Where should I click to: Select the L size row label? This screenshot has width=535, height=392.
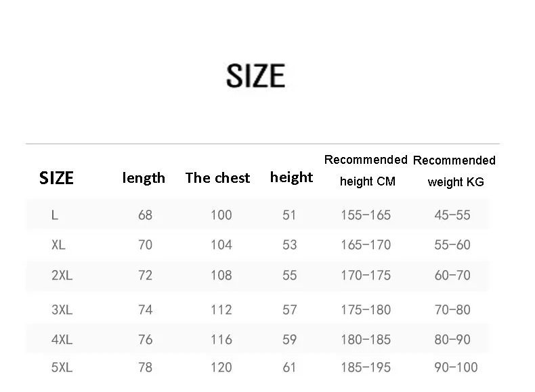55,215
